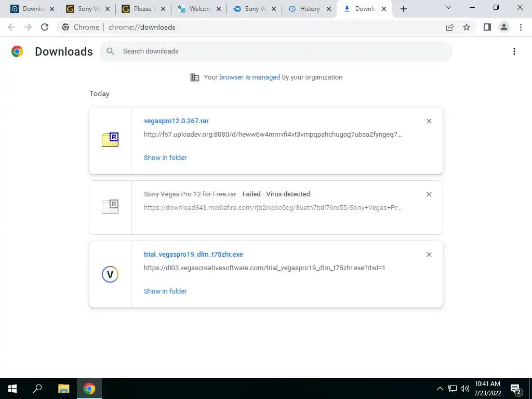Close the Please tab
Viewport: 532px width, 399px height.
tap(163, 9)
